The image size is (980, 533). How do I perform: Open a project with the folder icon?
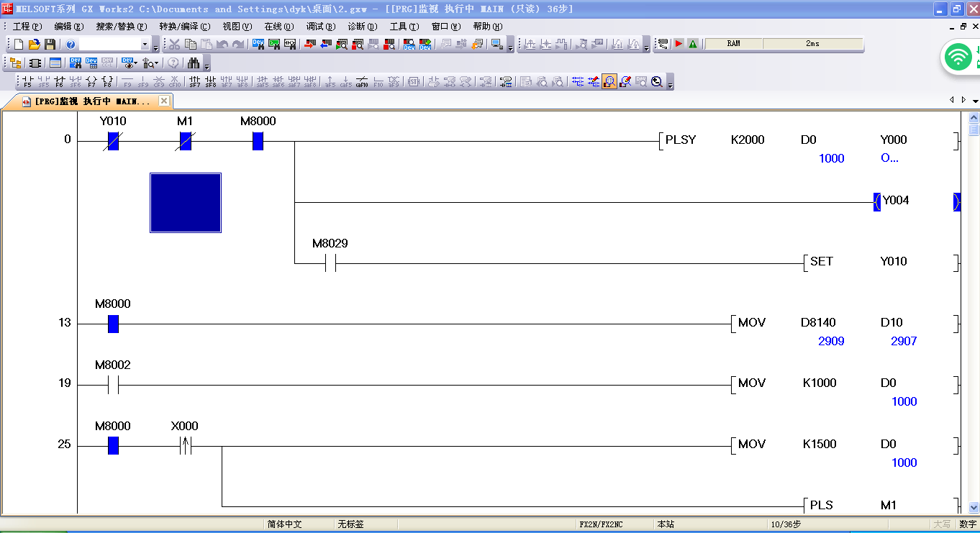click(34, 45)
